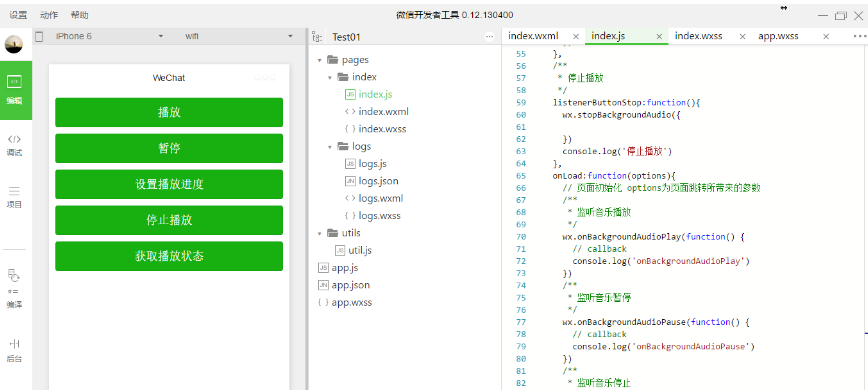Viewport: 868px width, 390px height.
Task: Open logs.js in the file tree
Action: 372,164
